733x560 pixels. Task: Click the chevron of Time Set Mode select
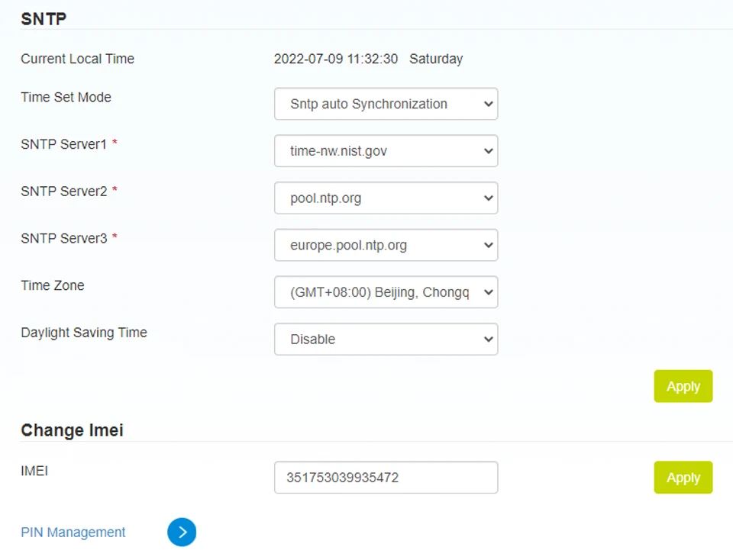click(x=489, y=104)
